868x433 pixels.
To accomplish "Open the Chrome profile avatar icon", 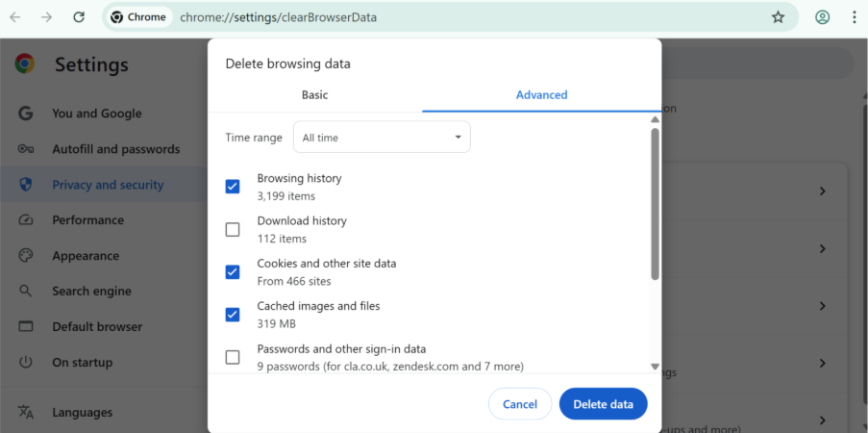I will point(823,17).
